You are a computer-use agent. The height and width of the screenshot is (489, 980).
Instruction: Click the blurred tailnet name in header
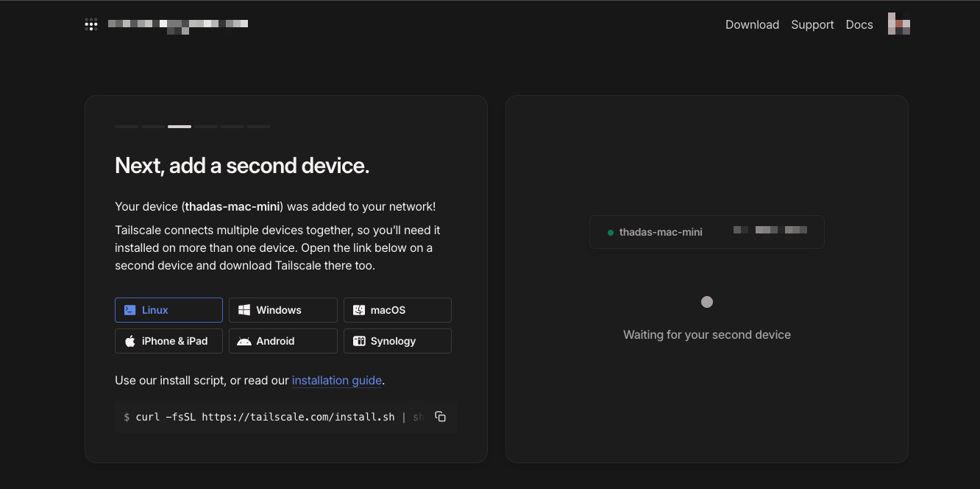pos(178,26)
